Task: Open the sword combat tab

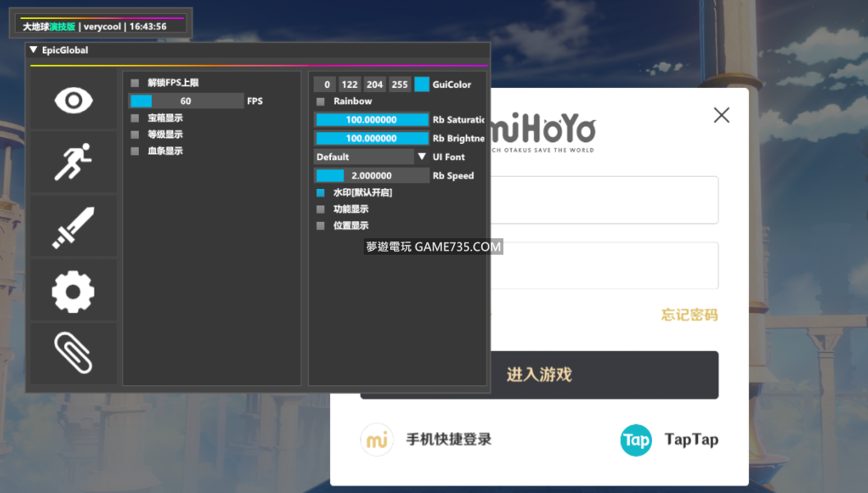Action: point(73,227)
